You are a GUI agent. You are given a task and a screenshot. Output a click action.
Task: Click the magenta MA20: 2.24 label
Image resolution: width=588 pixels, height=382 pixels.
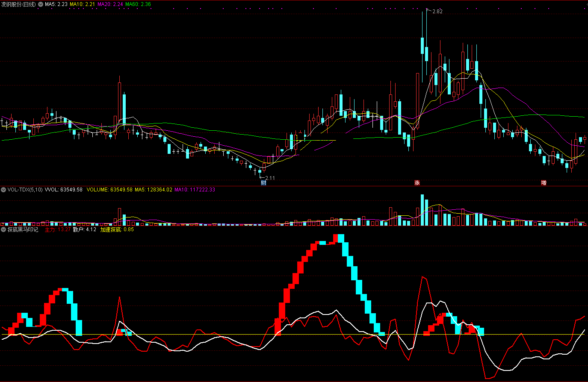pos(110,4)
